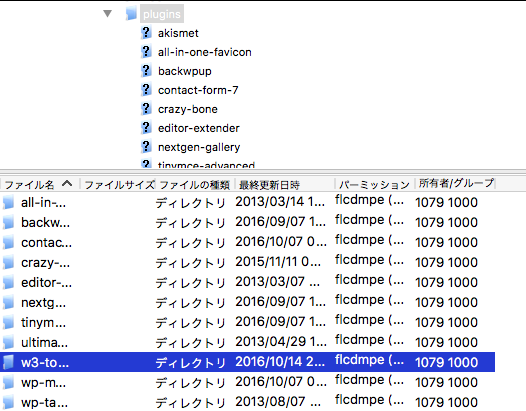Image resolution: width=526 pixels, height=411 pixels.
Task: Click editor-extender's question mark icon
Action: point(146,127)
